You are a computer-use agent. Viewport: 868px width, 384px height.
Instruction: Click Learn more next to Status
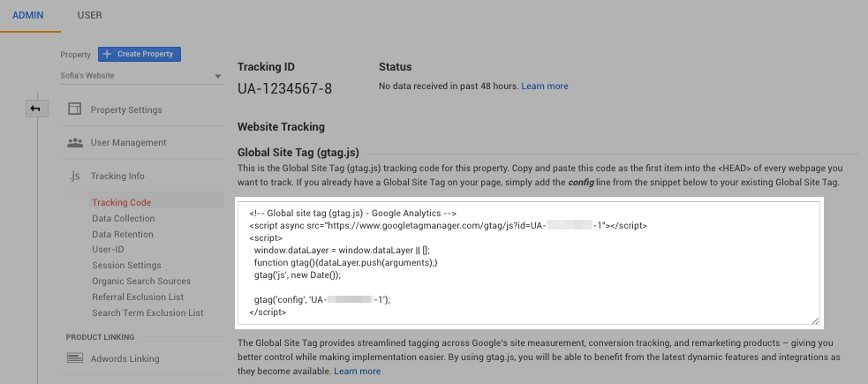(545, 87)
